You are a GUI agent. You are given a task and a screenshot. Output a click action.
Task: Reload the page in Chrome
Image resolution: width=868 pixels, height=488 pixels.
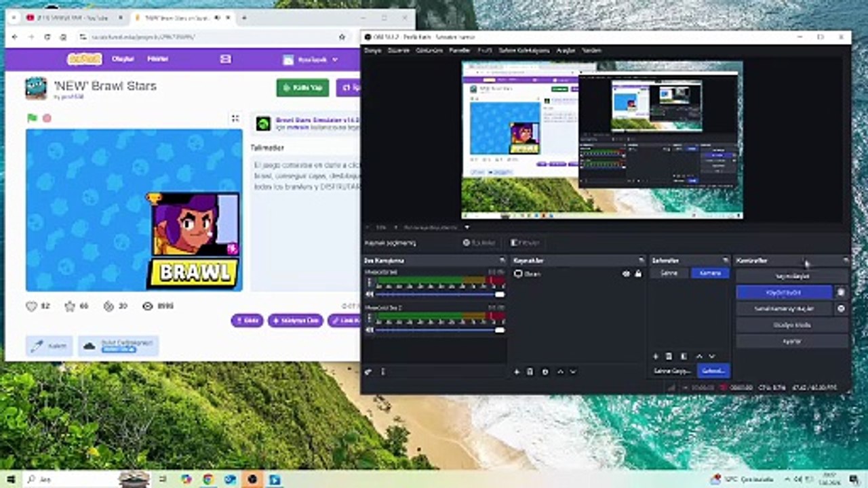click(x=47, y=37)
